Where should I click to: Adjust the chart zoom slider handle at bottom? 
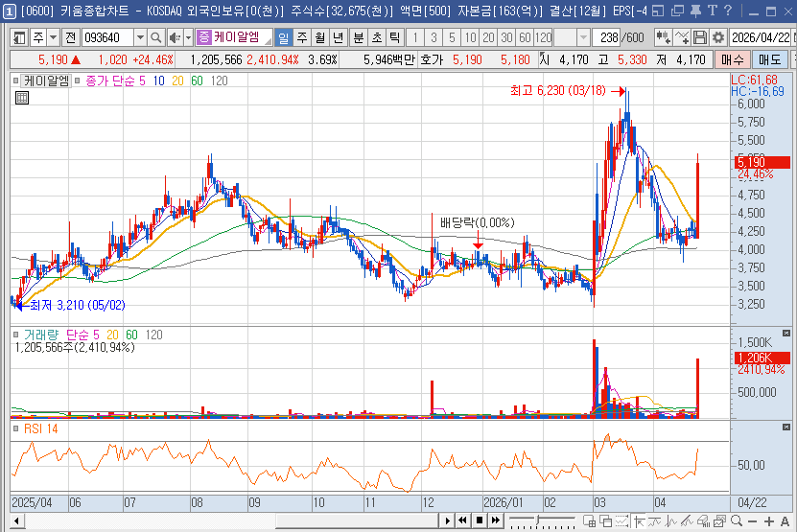coord(537,520)
